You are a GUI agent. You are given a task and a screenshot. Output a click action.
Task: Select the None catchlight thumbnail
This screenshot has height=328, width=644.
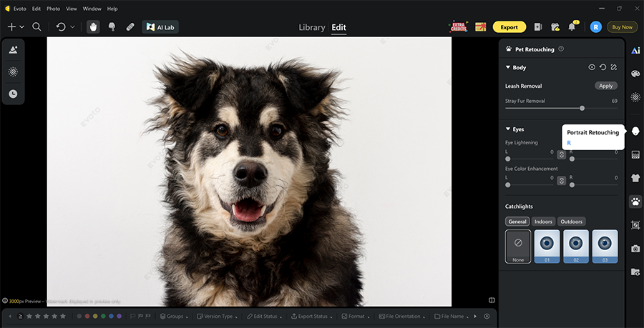518,247
